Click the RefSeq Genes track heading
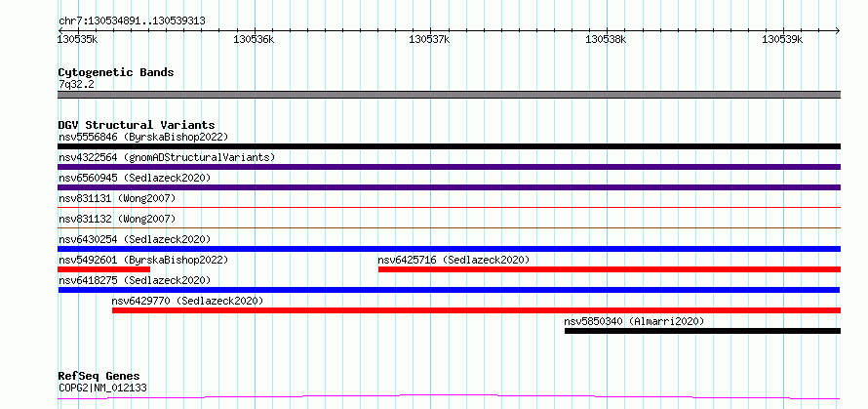This screenshot has width=868, height=409. click(x=99, y=376)
